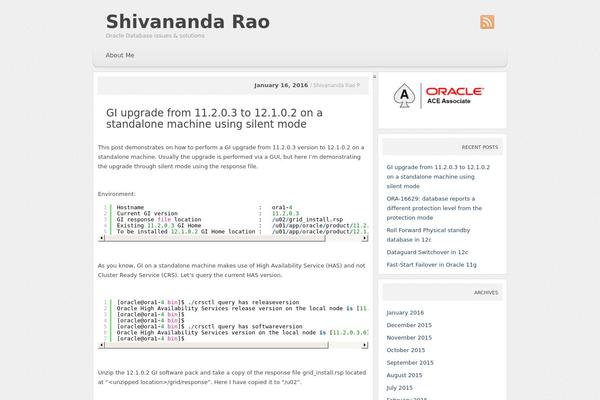This screenshot has width=600, height=400.
Task: Click the tagline 'Oracle Database issues & solutions'
Action: (x=155, y=36)
